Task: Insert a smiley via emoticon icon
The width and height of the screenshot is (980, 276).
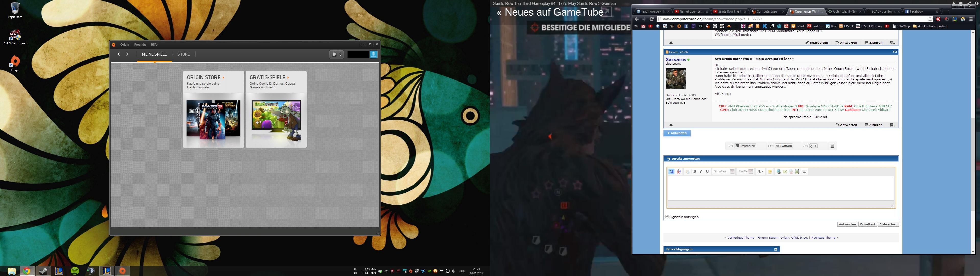Action: [770, 172]
